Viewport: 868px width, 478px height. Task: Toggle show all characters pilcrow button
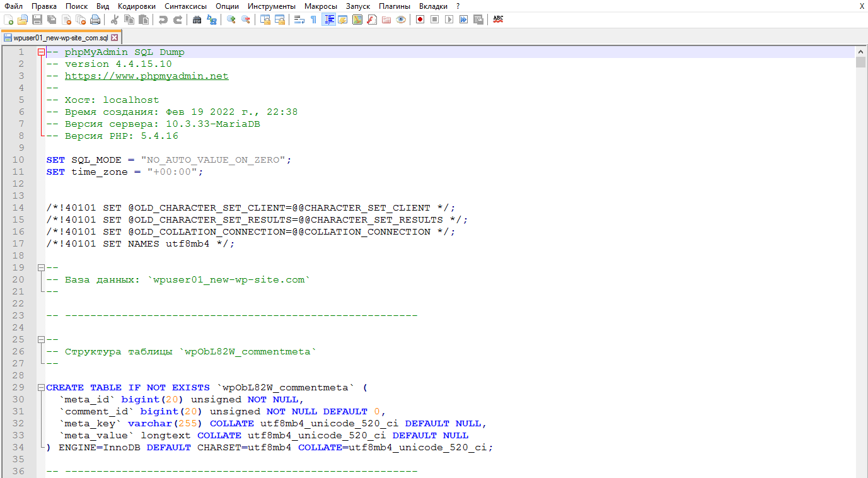click(313, 20)
